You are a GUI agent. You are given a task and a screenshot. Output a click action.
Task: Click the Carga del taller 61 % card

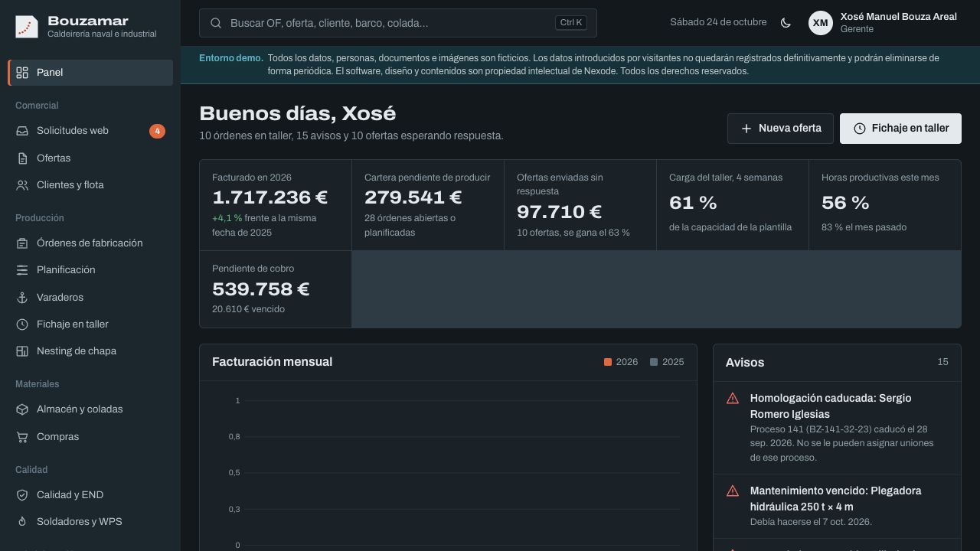733,205
